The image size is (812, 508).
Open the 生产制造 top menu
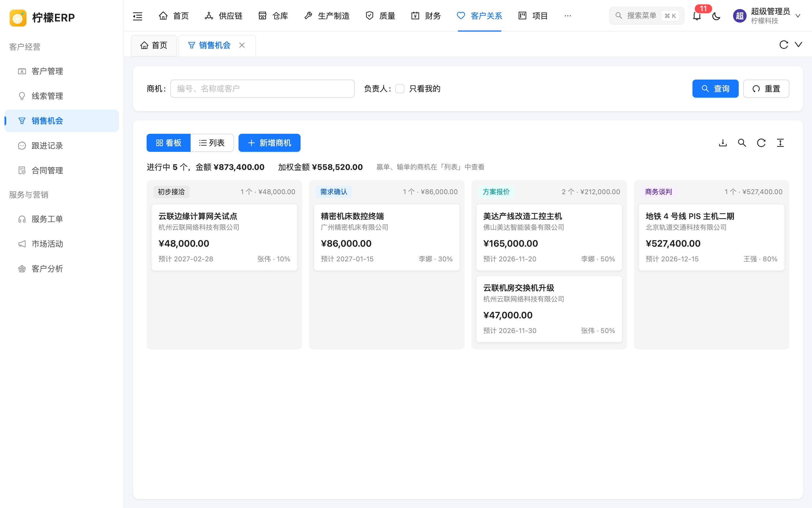click(x=327, y=16)
